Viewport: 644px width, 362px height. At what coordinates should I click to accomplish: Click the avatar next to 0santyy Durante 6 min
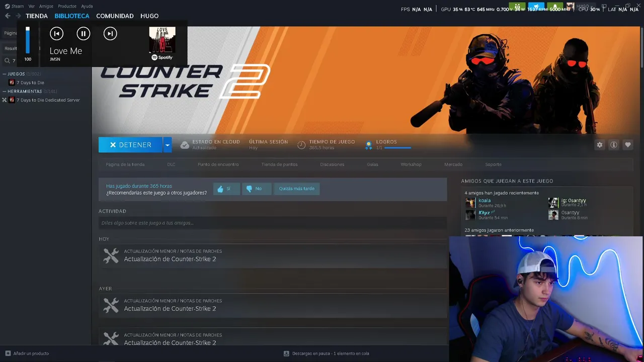(553, 215)
